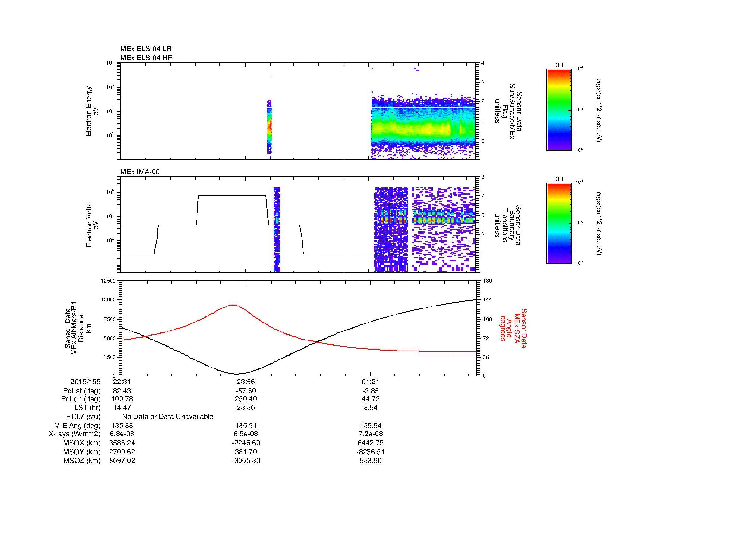Click the PdLon value '250.40'
Image resolution: width=756 pixels, height=534 pixels.
tap(246, 399)
